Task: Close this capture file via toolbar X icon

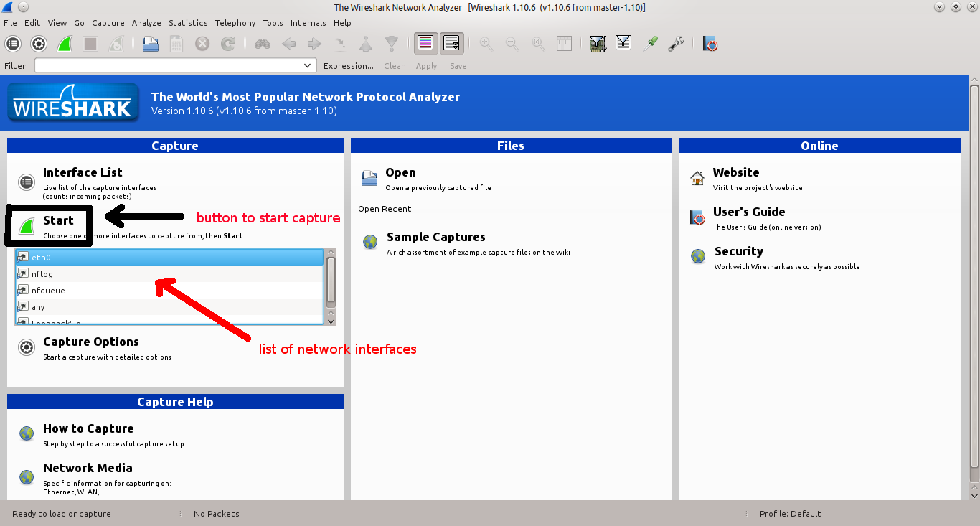Action: tap(202, 44)
